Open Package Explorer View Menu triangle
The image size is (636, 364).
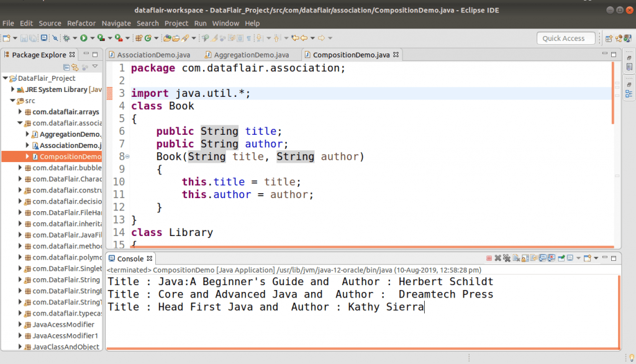[95, 66]
